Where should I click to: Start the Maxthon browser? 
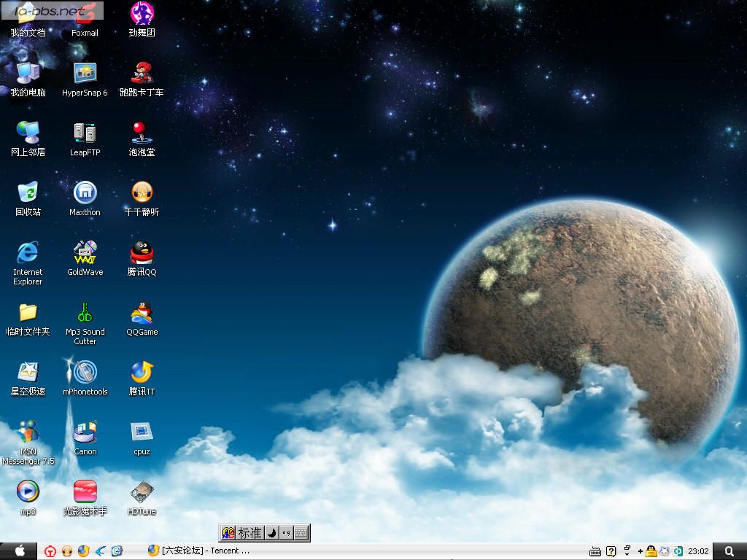pyautogui.click(x=85, y=194)
